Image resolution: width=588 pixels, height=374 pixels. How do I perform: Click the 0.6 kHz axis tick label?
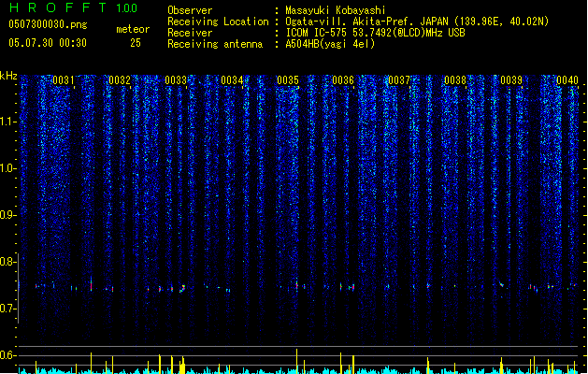point(8,355)
